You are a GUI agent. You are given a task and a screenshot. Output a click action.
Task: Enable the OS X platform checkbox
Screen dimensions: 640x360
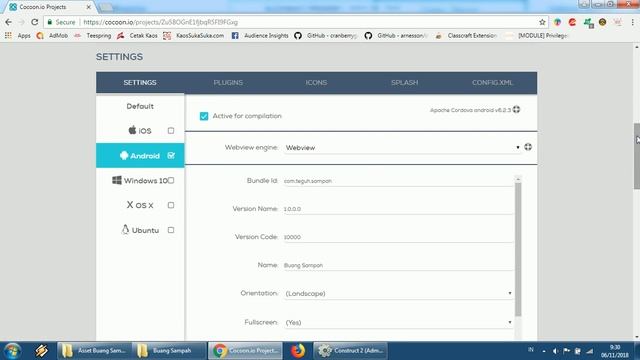coord(171,205)
